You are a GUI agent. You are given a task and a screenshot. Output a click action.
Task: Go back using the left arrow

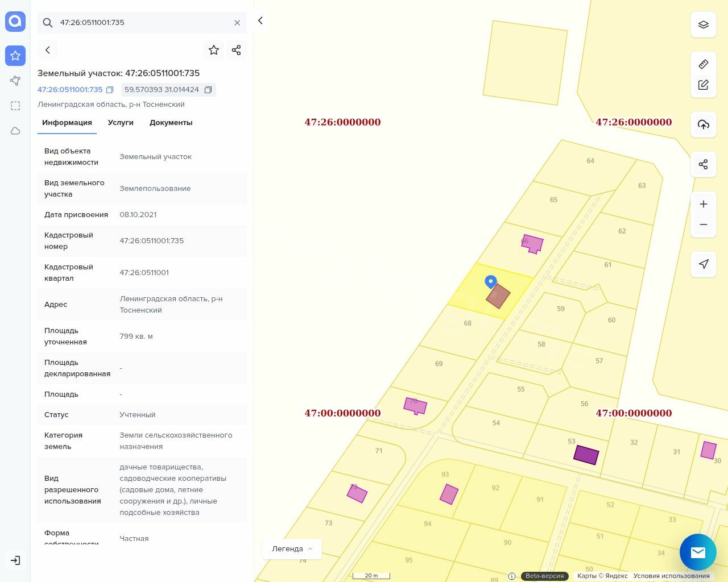tap(48, 50)
